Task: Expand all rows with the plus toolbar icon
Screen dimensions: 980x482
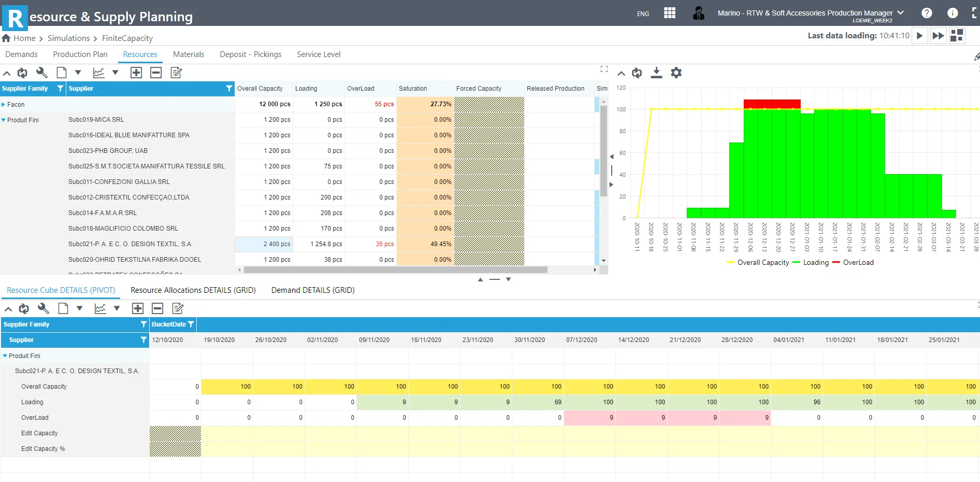Action: coord(136,73)
